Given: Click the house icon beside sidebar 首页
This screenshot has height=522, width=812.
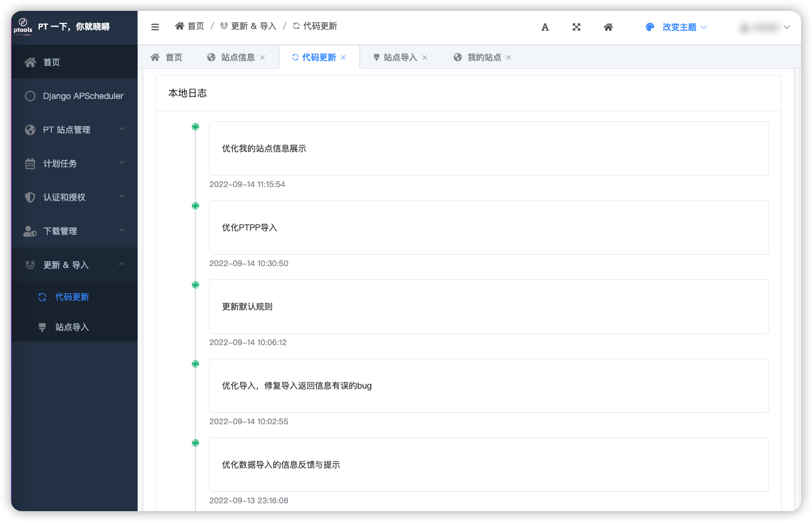Looking at the screenshot, I should pos(30,62).
